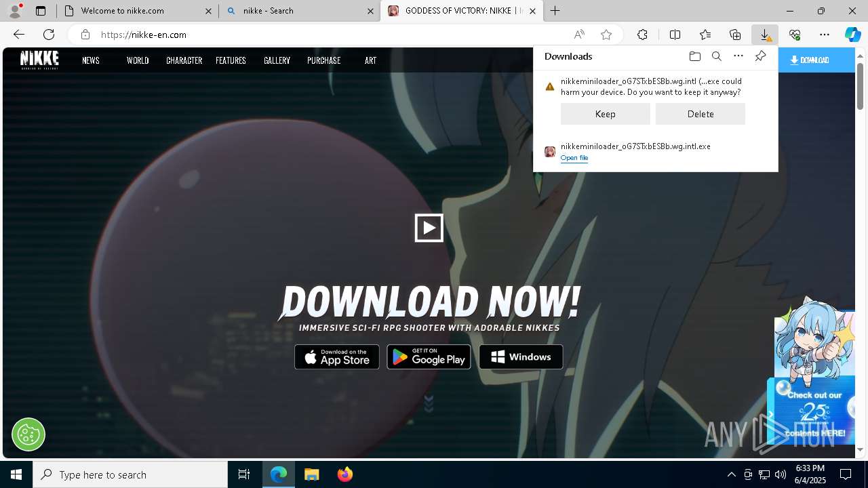Open Task View on taskbar
This screenshot has width=868, height=488.
244,474
